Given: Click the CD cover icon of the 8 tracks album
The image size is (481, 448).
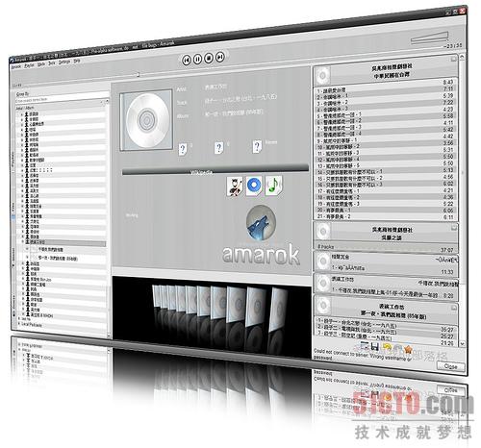Looking at the screenshot, I should tap(323, 232).
